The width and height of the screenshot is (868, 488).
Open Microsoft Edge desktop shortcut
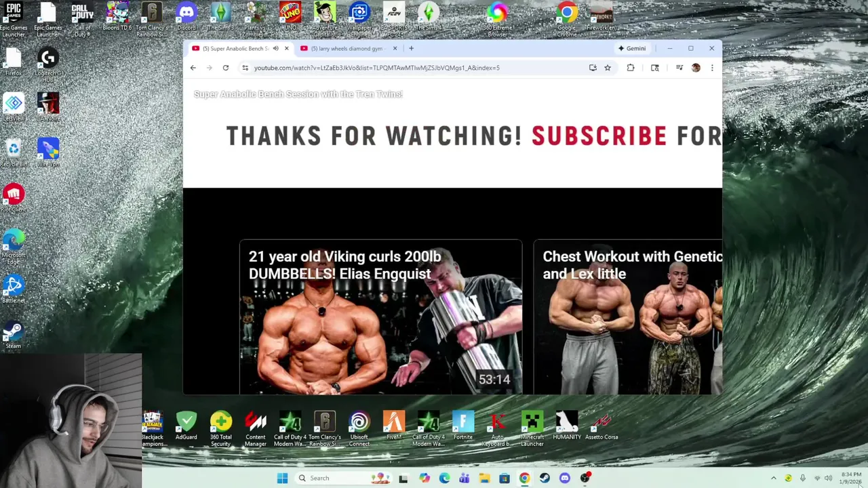click(x=14, y=247)
